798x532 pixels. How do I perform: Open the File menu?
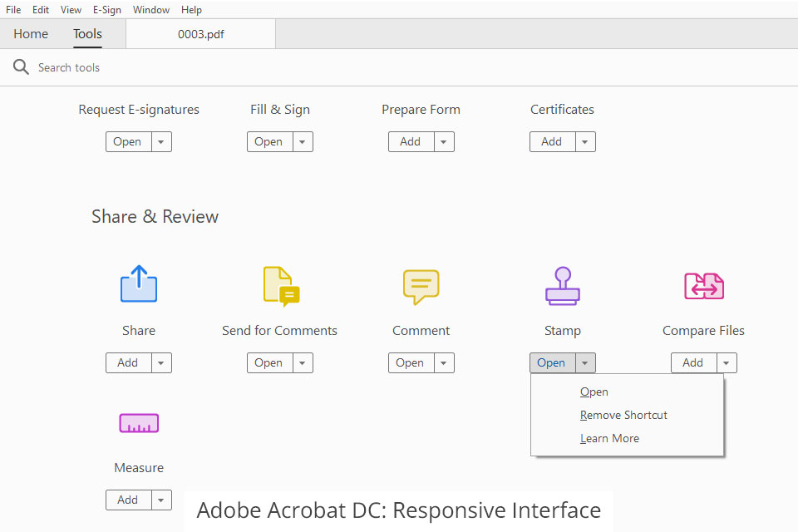click(13, 10)
